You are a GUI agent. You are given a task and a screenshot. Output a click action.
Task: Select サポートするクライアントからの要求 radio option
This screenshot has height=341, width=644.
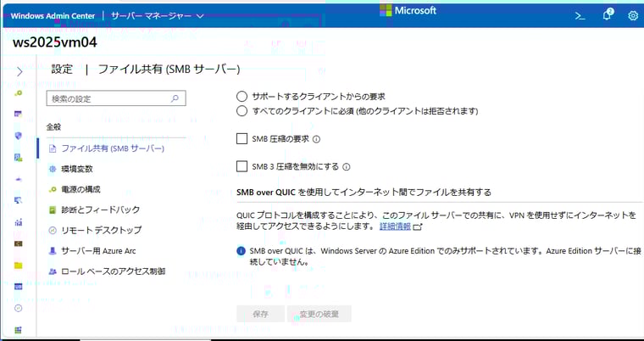(x=241, y=97)
